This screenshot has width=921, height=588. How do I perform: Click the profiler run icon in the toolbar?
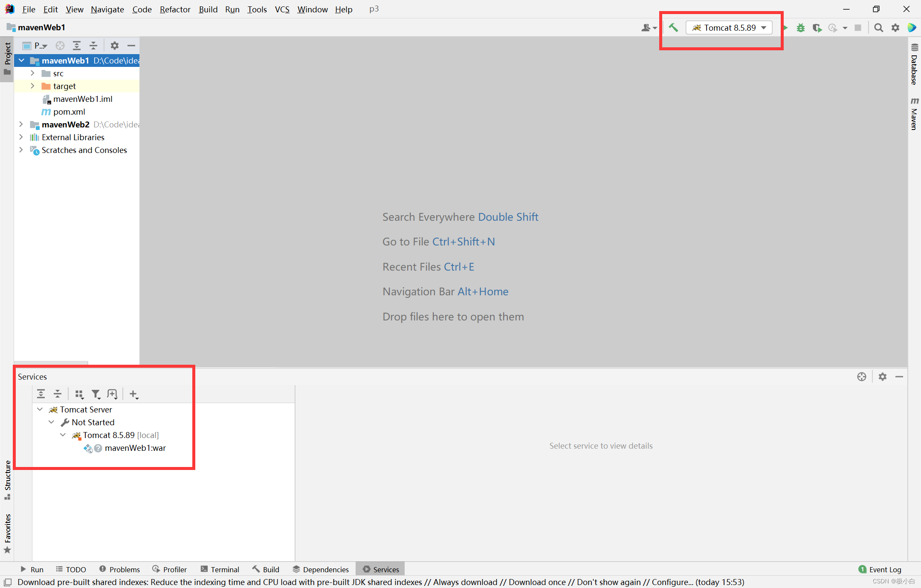coord(833,28)
